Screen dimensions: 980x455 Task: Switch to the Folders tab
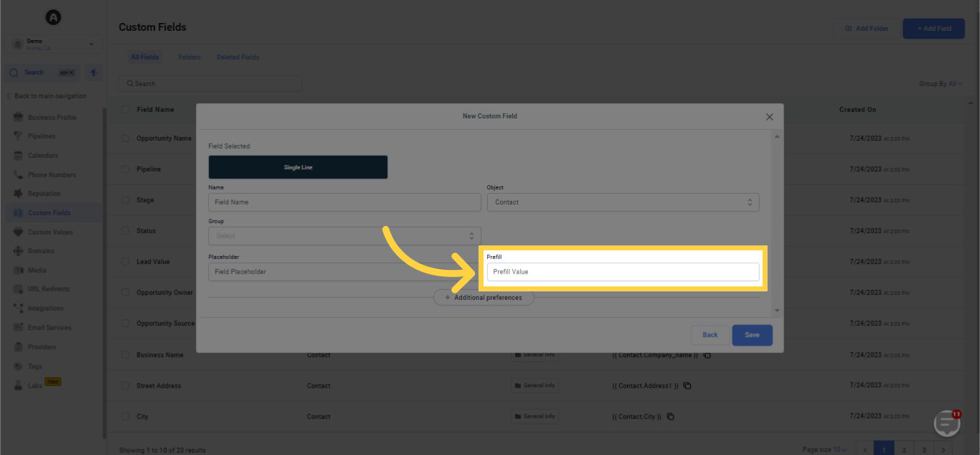point(189,57)
